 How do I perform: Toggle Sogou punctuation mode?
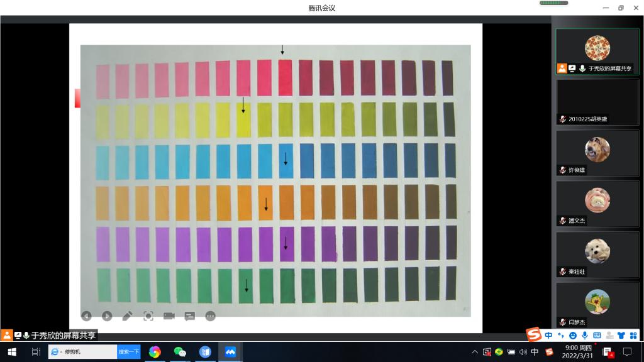click(x=561, y=335)
